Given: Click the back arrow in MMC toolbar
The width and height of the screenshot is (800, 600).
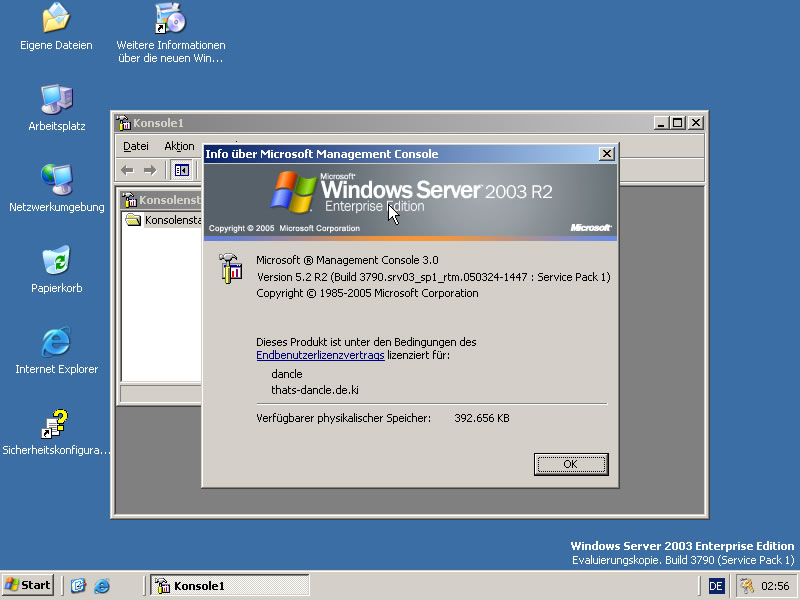Looking at the screenshot, I should (128, 170).
